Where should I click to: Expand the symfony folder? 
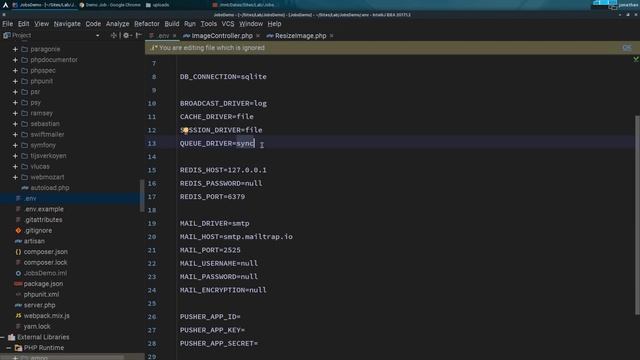point(15,145)
